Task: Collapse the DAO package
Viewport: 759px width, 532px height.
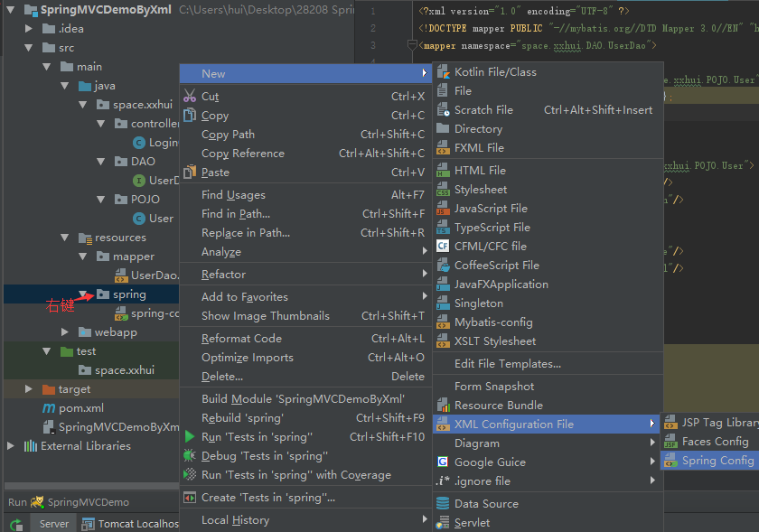Action: pos(100,161)
